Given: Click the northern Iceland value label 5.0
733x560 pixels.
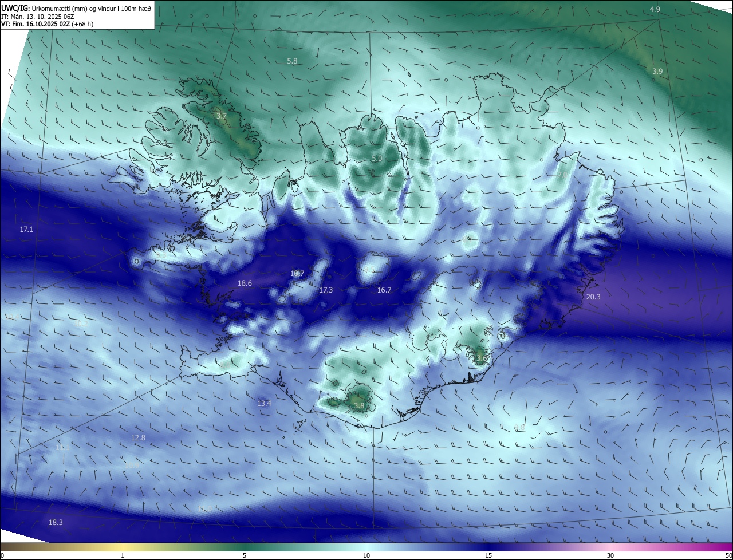Looking at the screenshot, I should pos(376,158).
